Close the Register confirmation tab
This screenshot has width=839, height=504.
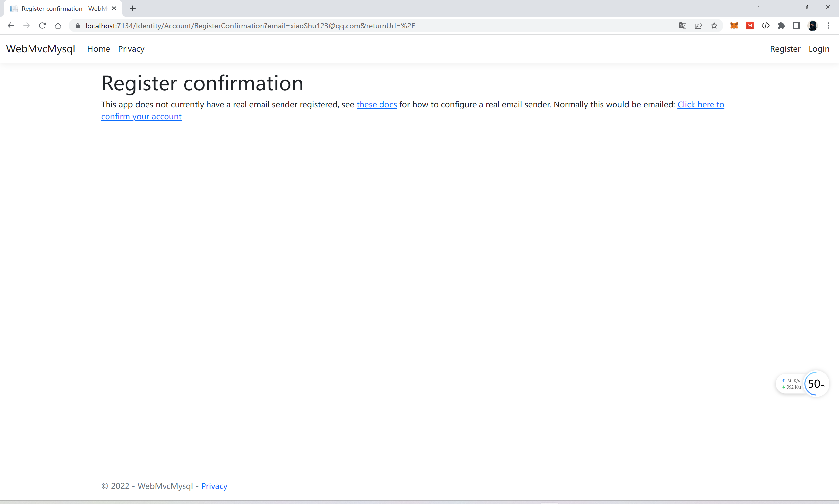pyautogui.click(x=114, y=9)
